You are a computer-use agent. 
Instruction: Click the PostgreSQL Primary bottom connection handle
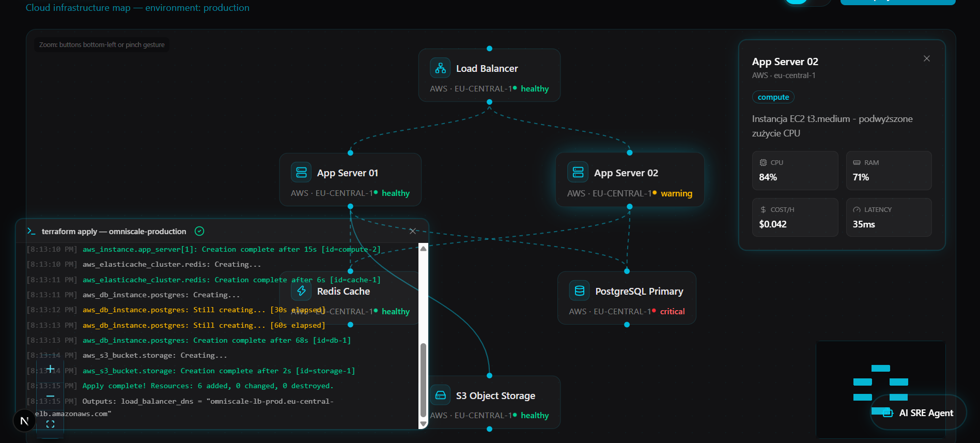627,325
